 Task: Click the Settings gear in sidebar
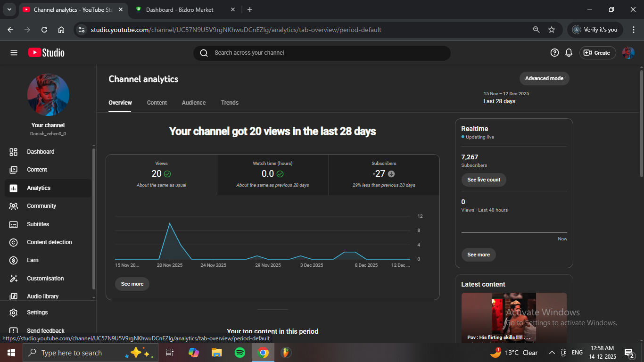(14, 313)
